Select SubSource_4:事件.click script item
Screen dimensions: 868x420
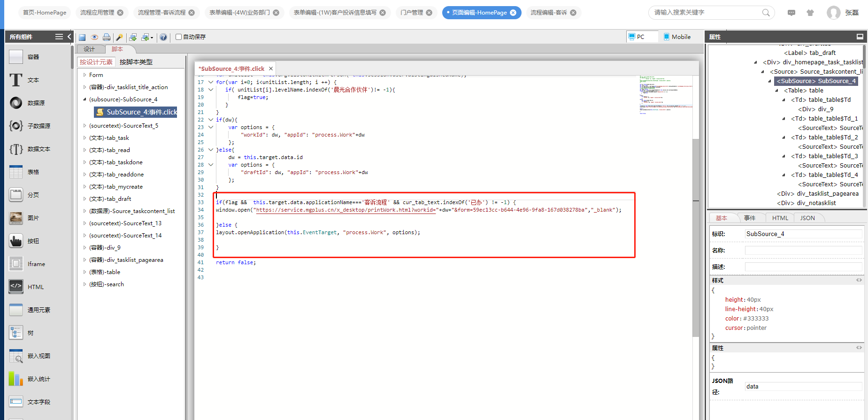pos(136,112)
